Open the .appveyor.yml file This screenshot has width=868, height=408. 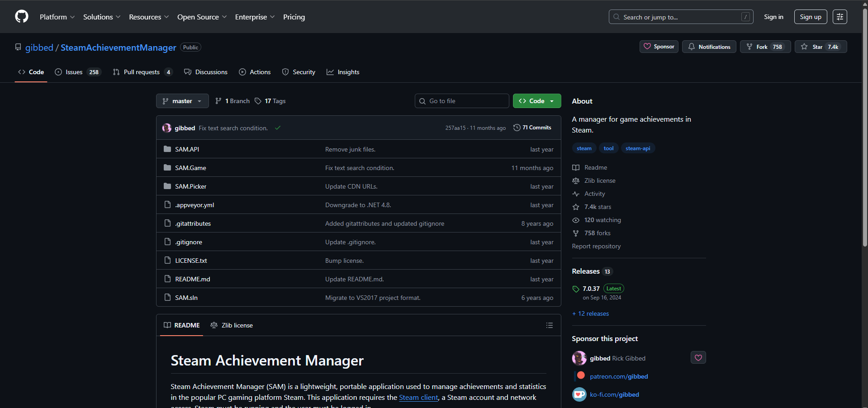(194, 205)
